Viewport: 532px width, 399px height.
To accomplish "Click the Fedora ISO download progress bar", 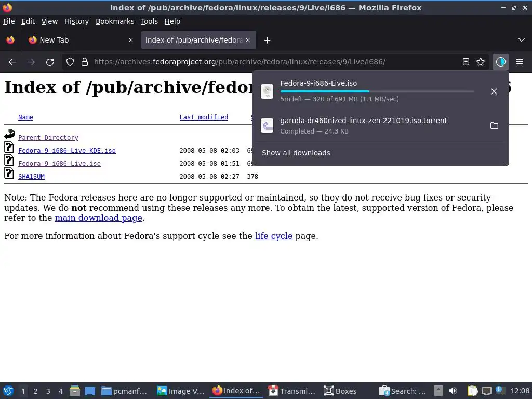I will 377,91.
